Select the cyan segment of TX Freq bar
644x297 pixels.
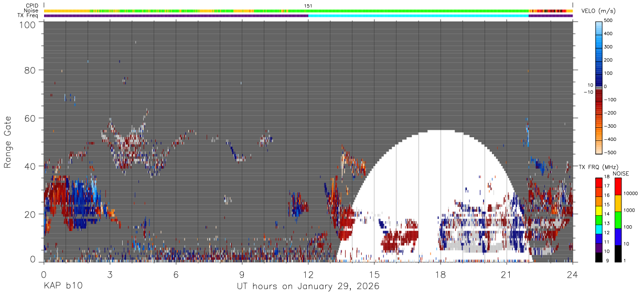418,16
